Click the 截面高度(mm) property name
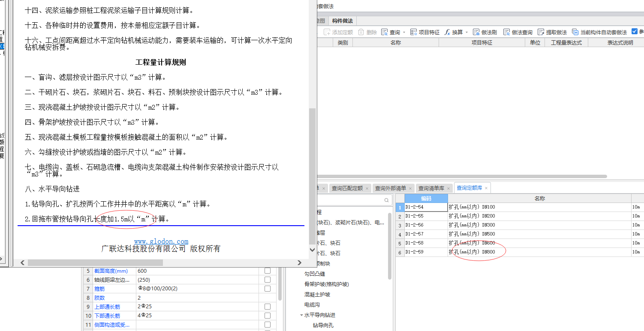 (x=111, y=271)
